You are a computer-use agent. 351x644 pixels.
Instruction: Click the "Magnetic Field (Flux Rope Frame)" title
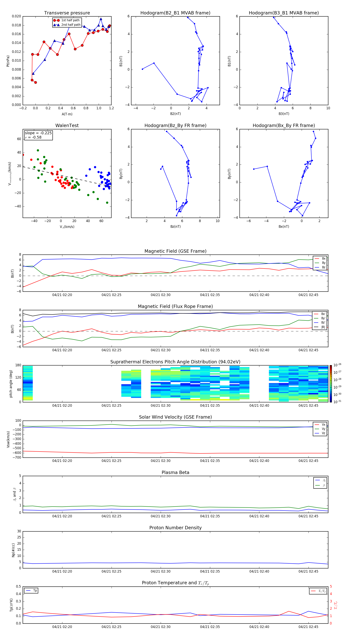click(175, 307)
